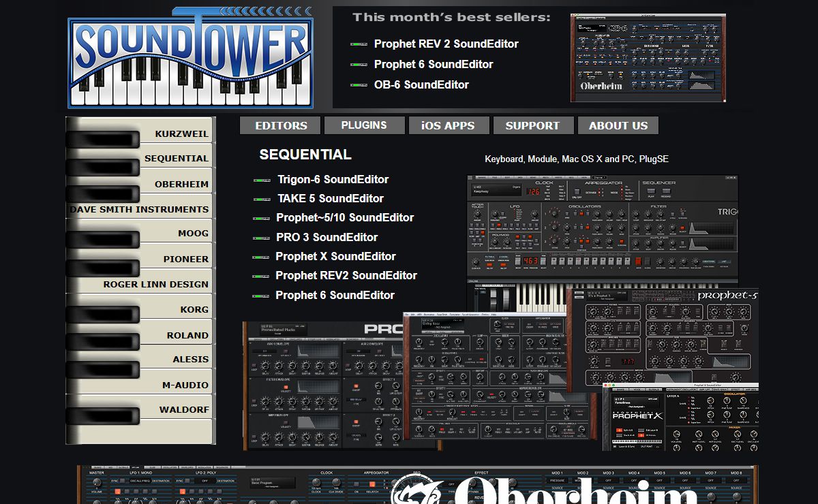Open best seller Prophet REV 2 SoundEditor link
This screenshot has width=818, height=504.
446,44
